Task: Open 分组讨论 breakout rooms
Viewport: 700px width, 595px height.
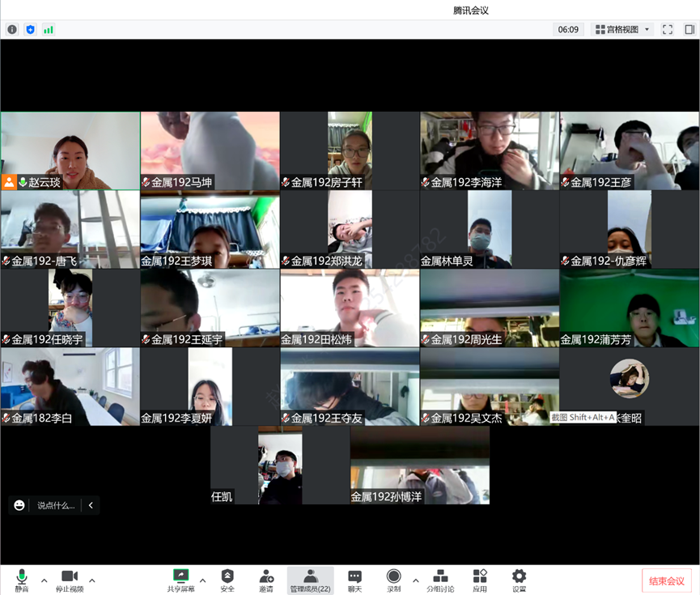Action: tap(440, 580)
